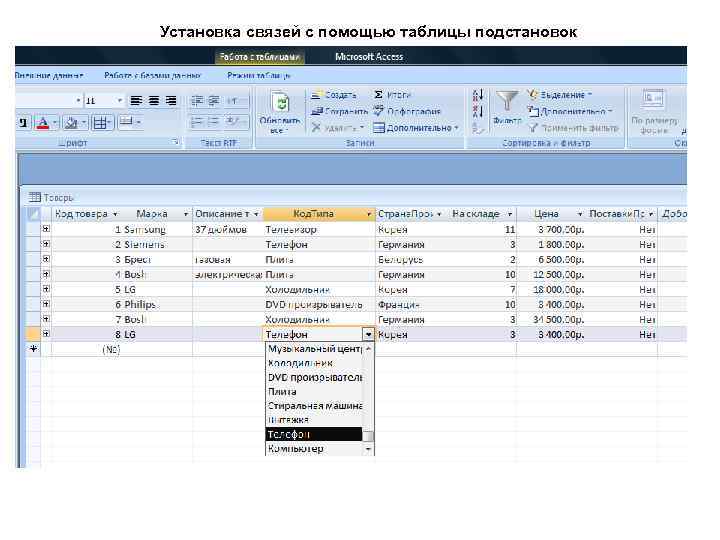The height and width of the screenshot is (540, 720).
Task: Open Код товара column header dropdown
Action: (x=115, y=214)
